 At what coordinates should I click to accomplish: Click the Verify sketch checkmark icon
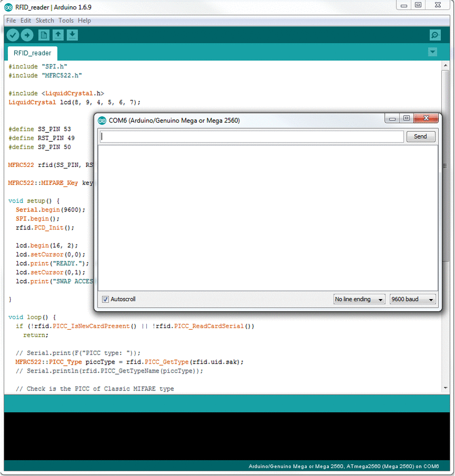coord(13,35)
